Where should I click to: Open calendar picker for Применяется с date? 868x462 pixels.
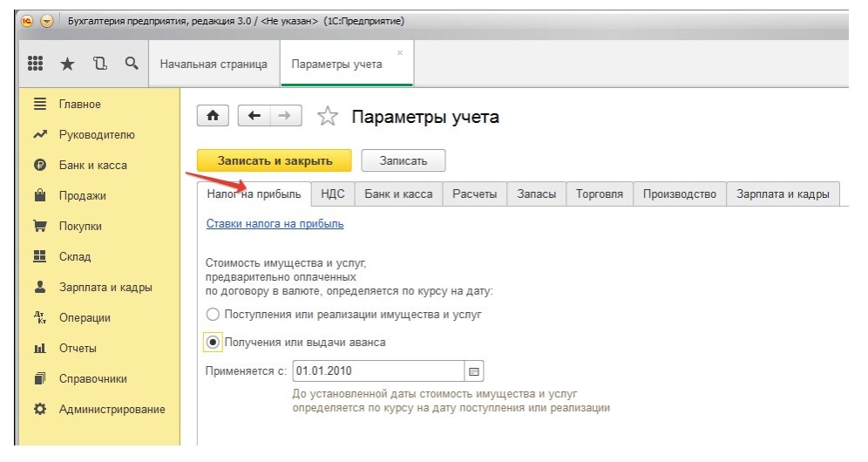[474, 371]
